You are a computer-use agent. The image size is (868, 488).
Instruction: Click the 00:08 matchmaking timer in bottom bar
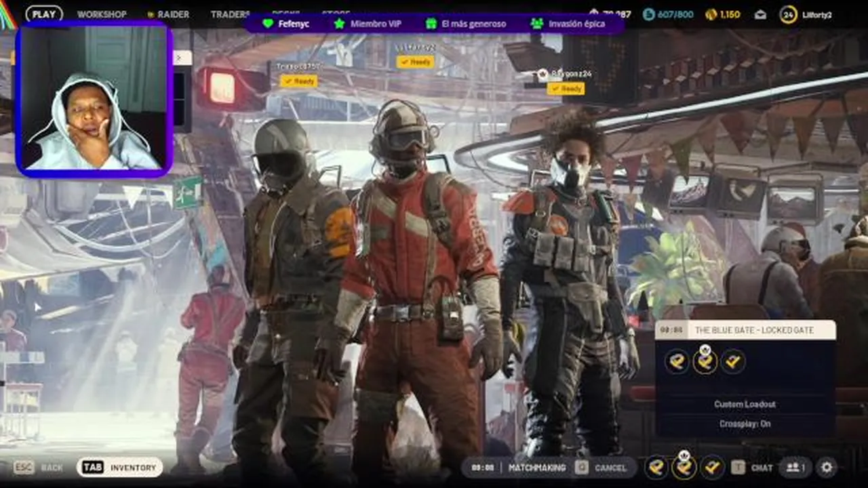point(483,468)
